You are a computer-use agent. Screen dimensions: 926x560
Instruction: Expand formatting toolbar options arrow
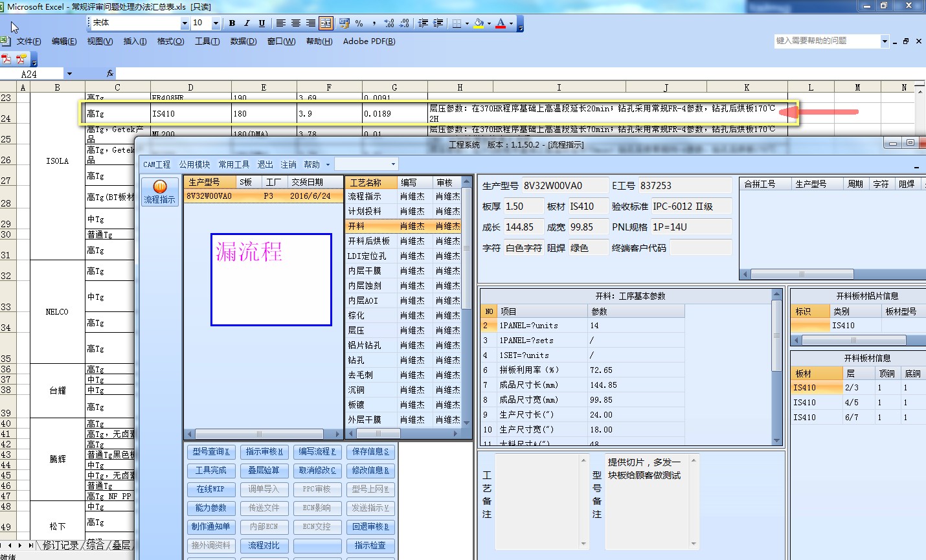pos(520,25)
